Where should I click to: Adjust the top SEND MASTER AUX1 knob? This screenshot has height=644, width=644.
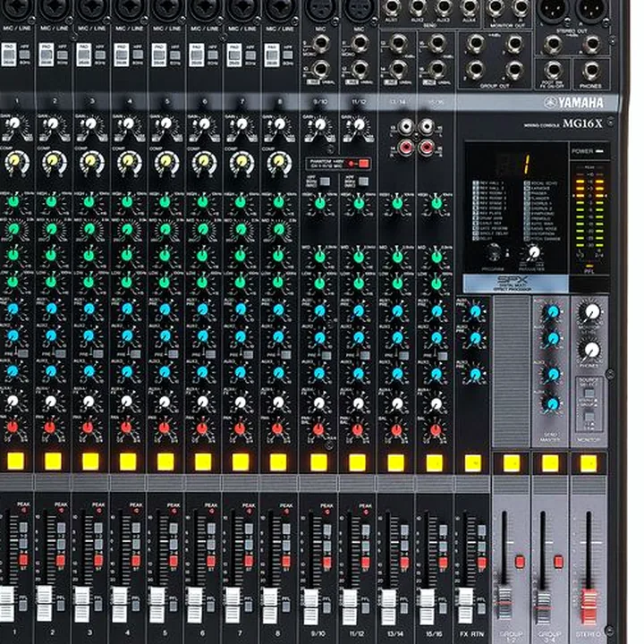click(x=553, y=312)
